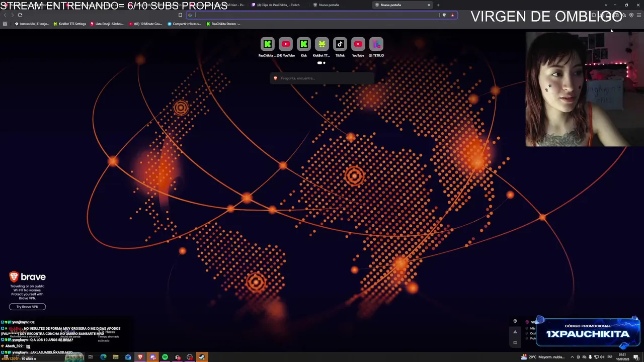
Task: Open Brave browser from the taskbar
Action: (x=140, y=357)
